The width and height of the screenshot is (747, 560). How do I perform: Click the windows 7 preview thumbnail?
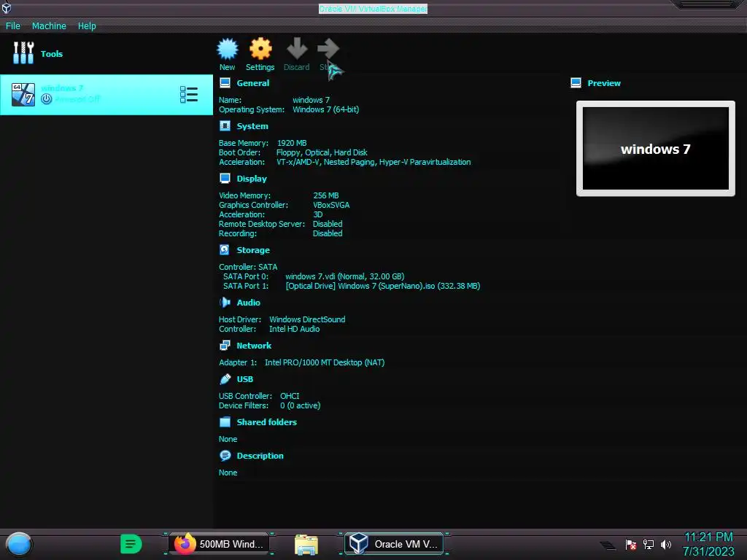[x=656, y=148]
